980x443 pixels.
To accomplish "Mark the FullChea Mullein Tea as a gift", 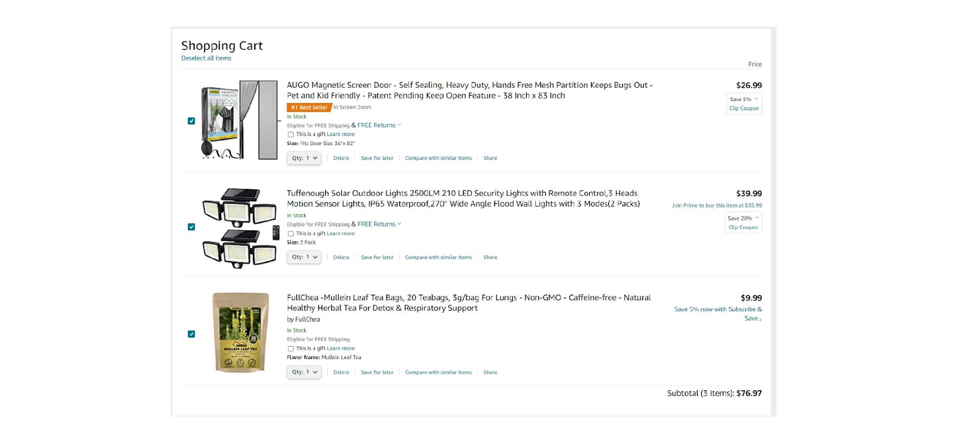I will 291,349.
